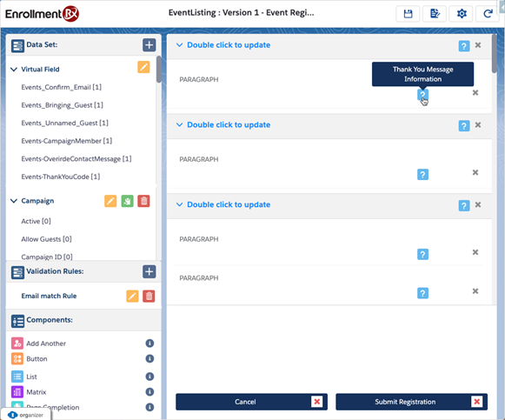Click green Campaign copy icon
The image size is (505, 420).
[x=127, y=201]
